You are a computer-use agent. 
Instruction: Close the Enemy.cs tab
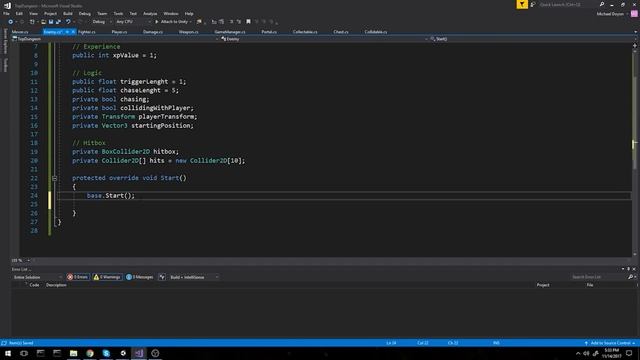pyautogui.click(x=73, y=32)
